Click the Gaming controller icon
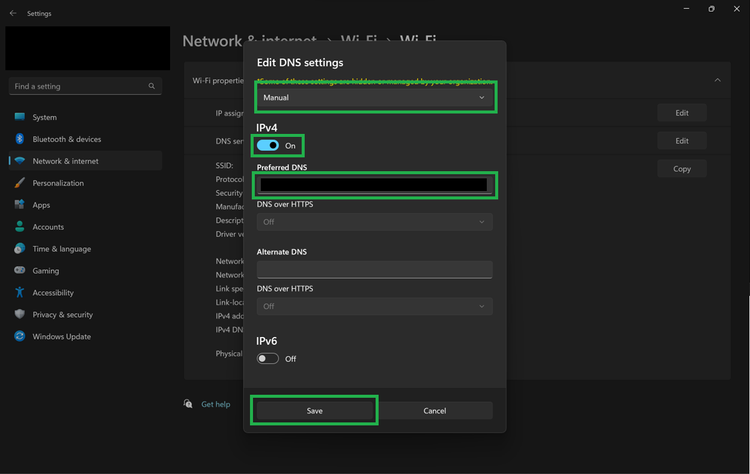 [x=19, y=271]
